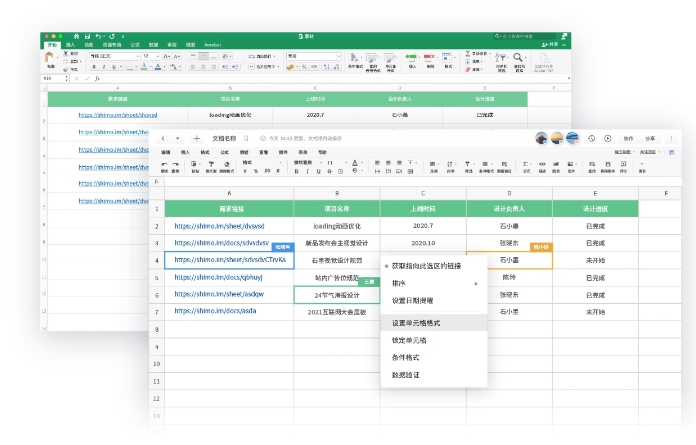Click the 协作 collaborate button
Viewport: 696px width, 445px height.
coord(628,138)
